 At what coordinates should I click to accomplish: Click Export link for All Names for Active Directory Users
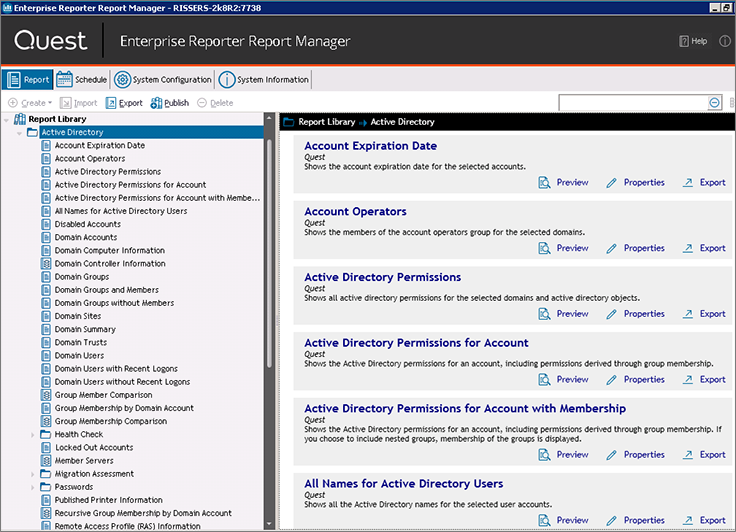tap(713, 520)
